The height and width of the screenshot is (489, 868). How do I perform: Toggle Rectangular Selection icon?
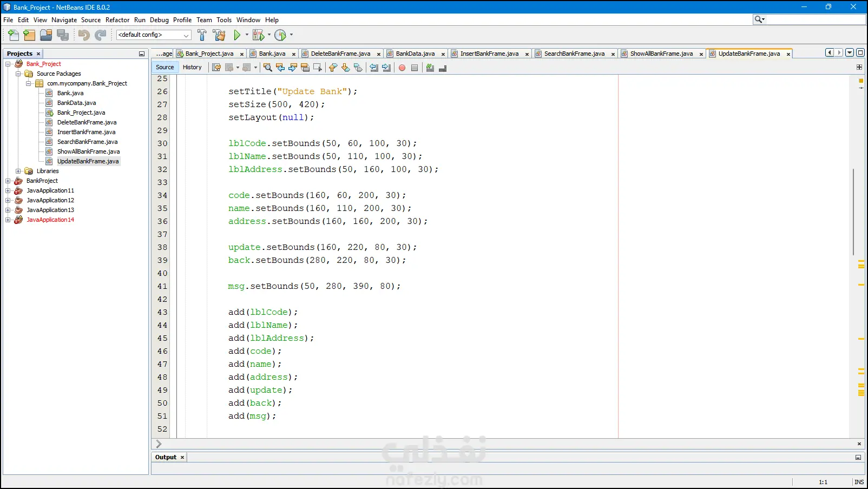coord(318,68)
